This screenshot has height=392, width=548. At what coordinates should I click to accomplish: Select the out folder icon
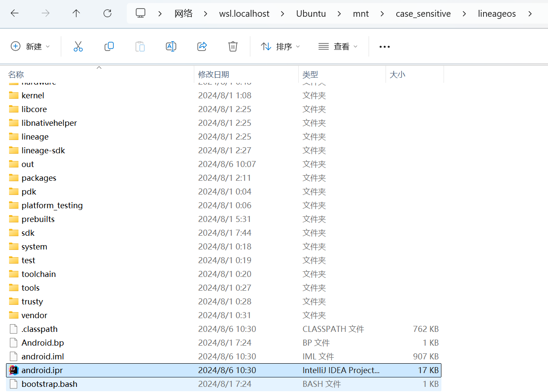coord(14,164)
